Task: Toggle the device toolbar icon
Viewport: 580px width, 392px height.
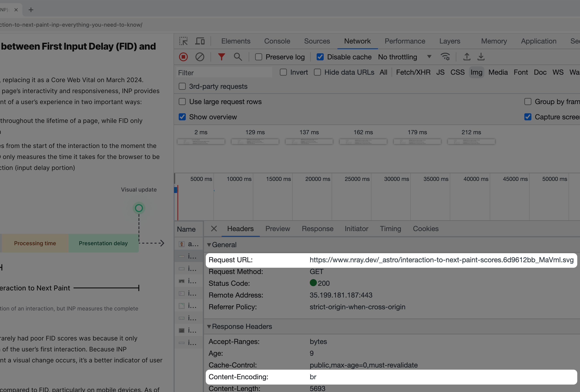Action: click(200, 41)
